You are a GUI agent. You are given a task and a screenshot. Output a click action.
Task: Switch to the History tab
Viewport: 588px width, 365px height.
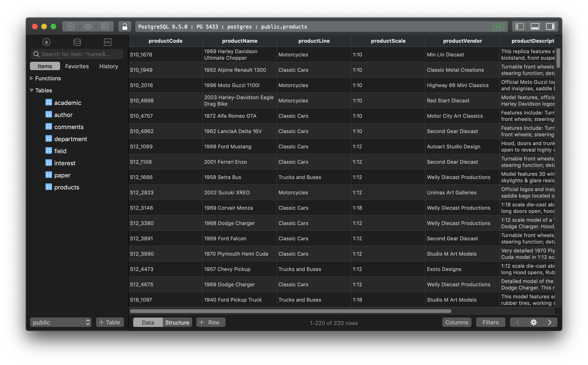[x=109, y=66]
